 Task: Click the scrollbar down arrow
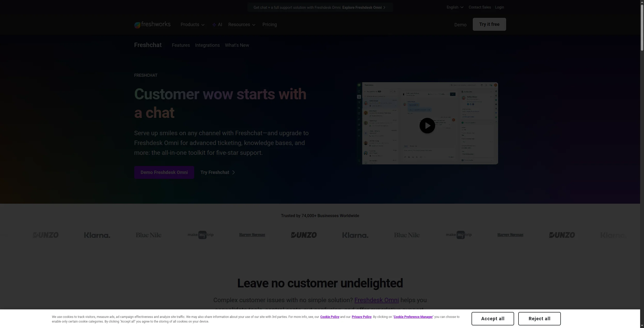click(x=642, y=325)
